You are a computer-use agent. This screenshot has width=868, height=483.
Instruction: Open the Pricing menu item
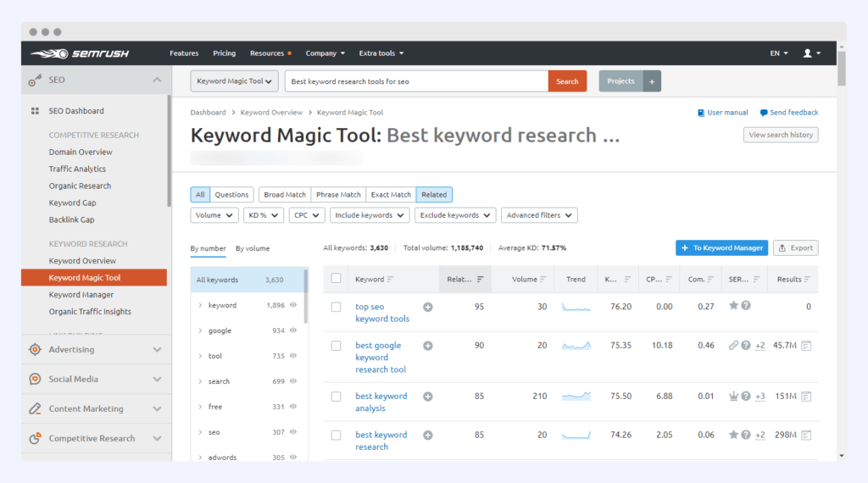[x=224, y=53]
